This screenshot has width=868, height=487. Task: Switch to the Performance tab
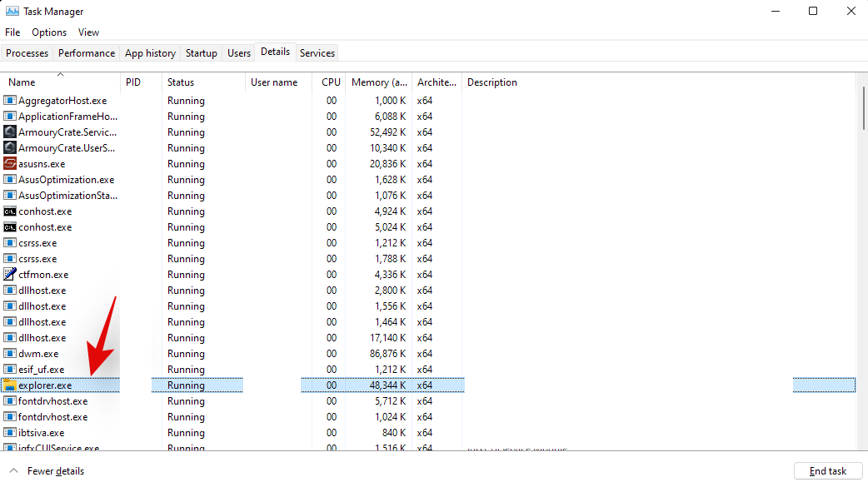87,53
